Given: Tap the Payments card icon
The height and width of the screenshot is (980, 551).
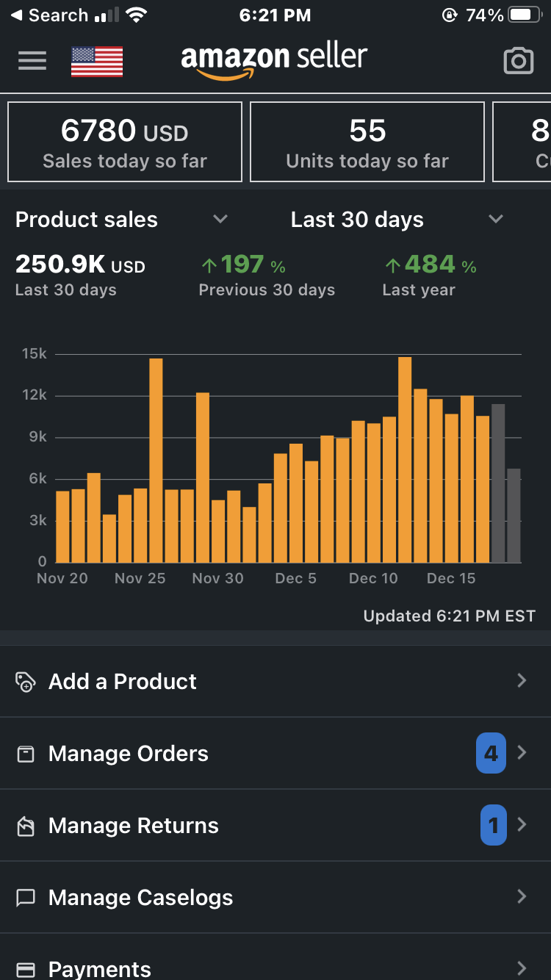Looking at the screenshot, I should pyautogui.click(x=26, y=970).
